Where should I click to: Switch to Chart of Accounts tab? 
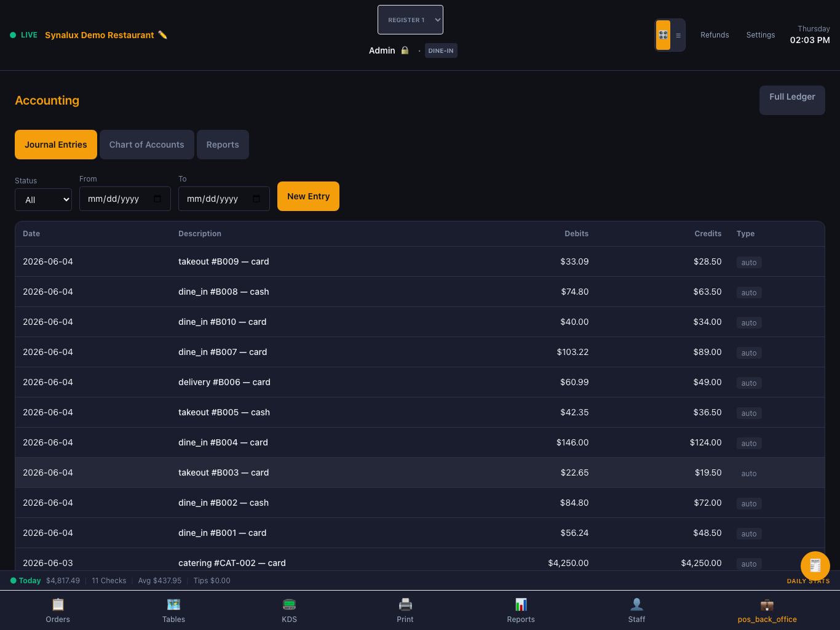coord(147,145)
